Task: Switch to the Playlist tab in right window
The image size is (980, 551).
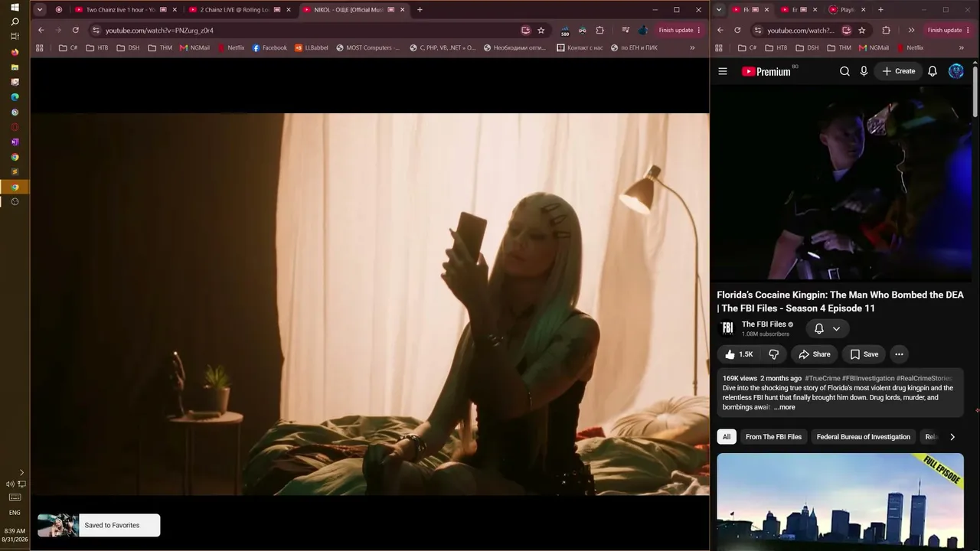Action: click(x=848, y=10)
